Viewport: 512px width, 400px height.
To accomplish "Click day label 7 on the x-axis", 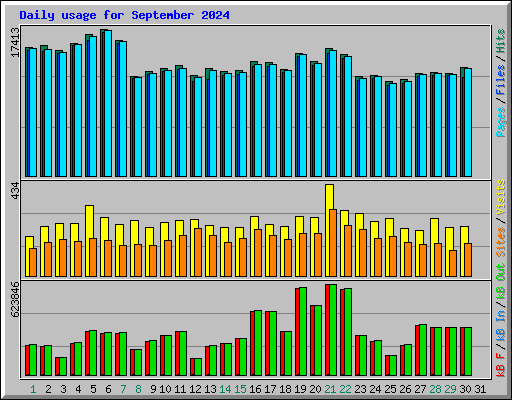I will (123, 389).
